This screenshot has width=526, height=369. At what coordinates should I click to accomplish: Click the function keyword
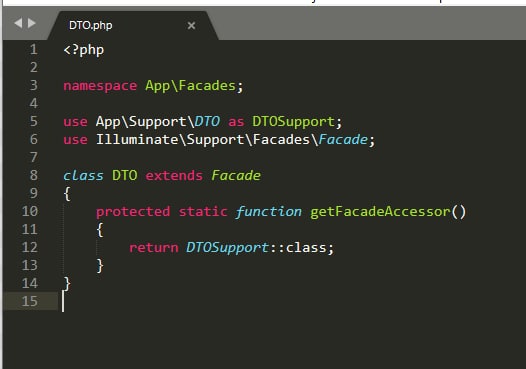(268, 212)
